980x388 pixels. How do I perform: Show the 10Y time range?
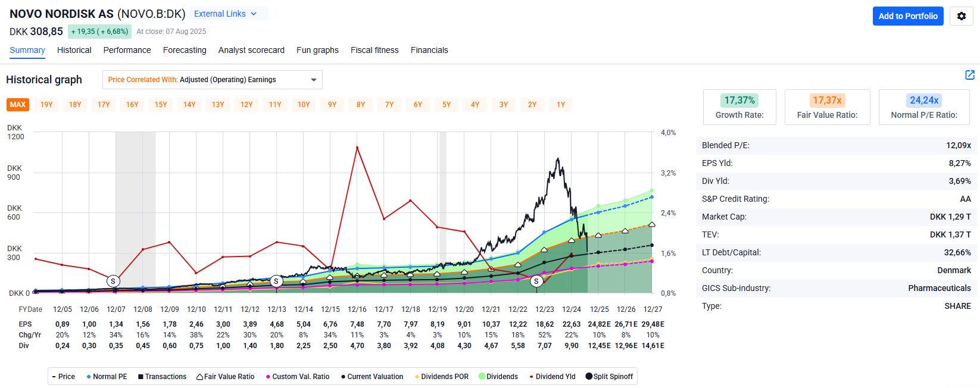304,105
